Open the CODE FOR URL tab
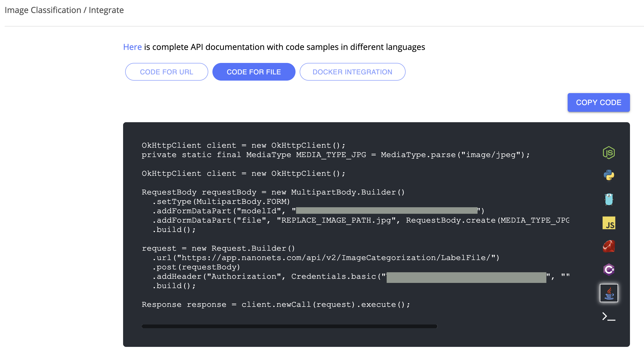644x363 pixels. [x=166, y=72]
